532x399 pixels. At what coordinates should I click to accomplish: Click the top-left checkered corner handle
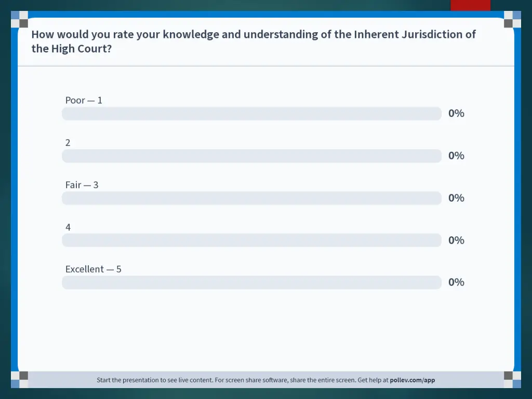tap(19, 19)
